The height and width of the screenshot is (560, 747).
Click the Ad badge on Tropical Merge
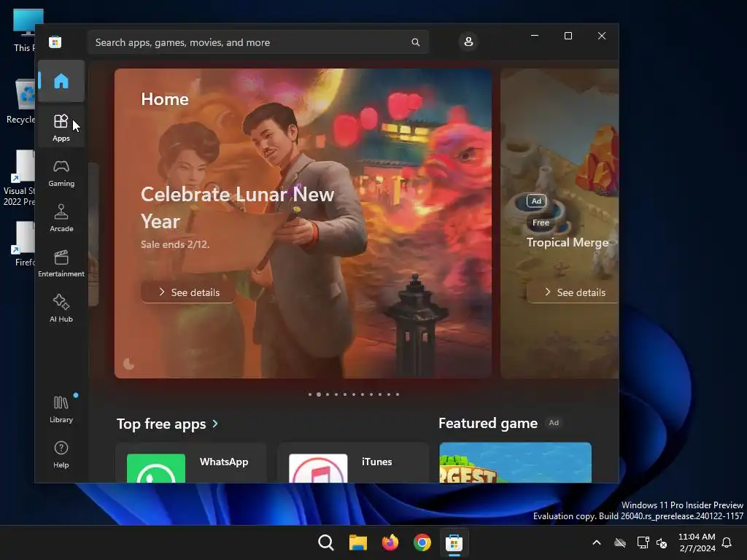pyautogui.click(x=536, y=201)
